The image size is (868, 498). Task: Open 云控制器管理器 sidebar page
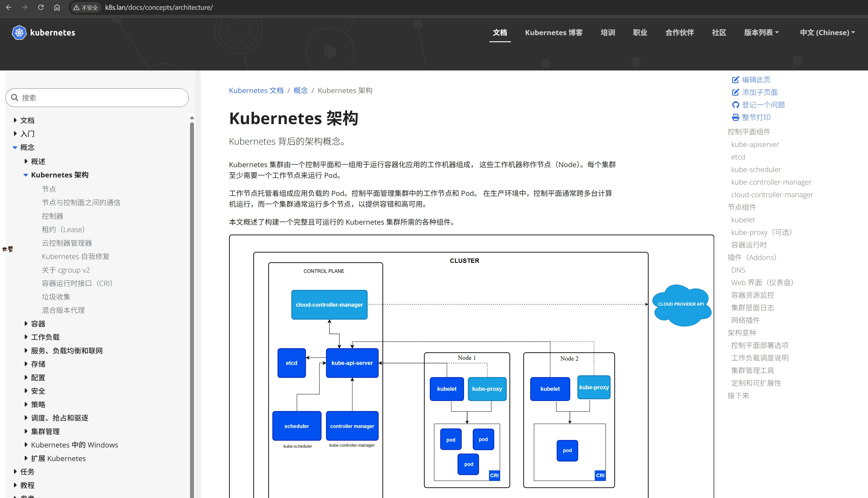[67, 243]
